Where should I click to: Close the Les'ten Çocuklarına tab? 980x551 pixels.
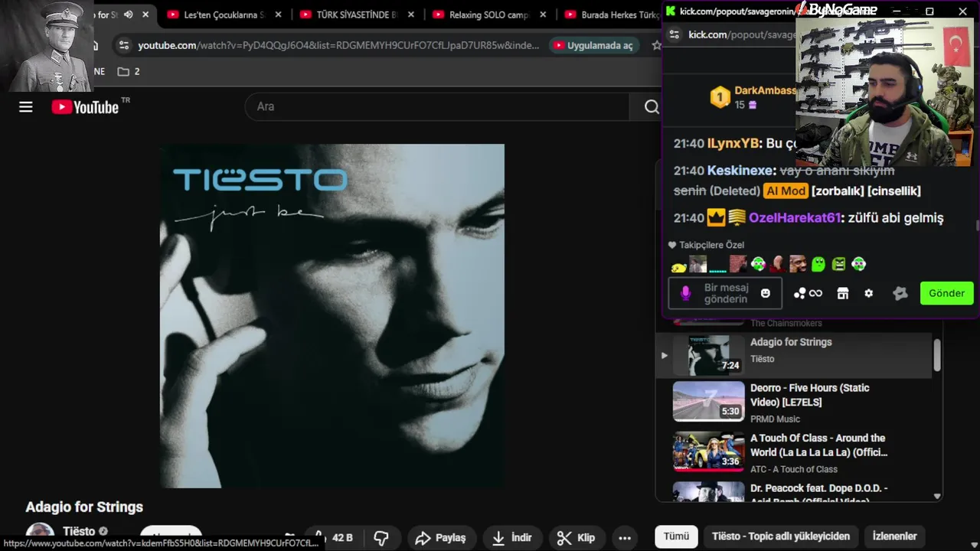[277, 15]
